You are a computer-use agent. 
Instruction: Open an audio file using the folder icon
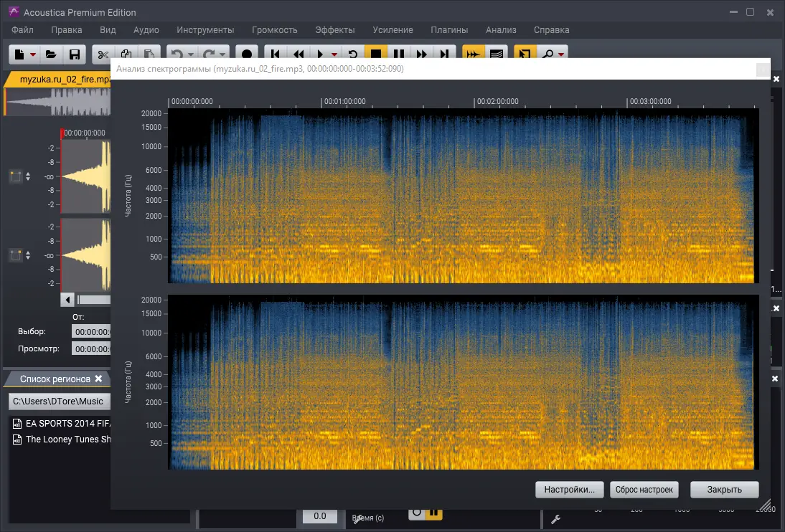coord(50,54)
